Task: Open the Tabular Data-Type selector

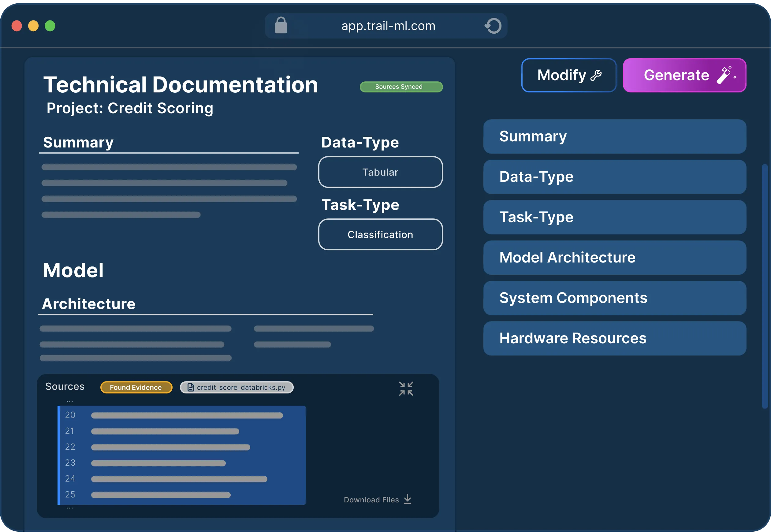Action: click(x=380, y=172)
